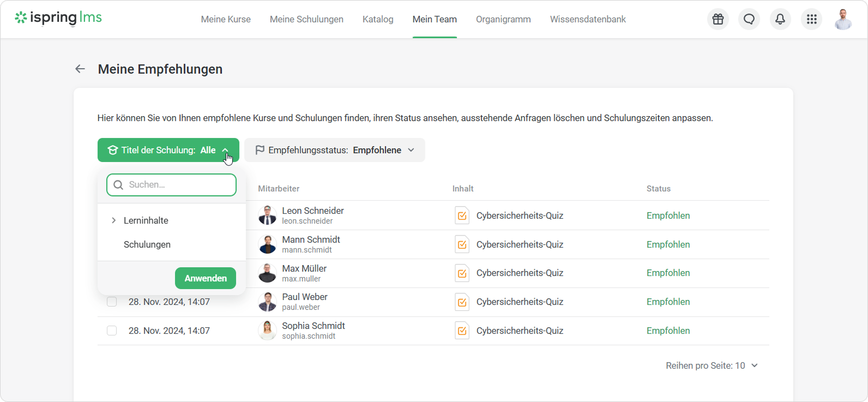Select Schulungen in the filter list
This screenshot has width=868, height=402.
point(147,244)
